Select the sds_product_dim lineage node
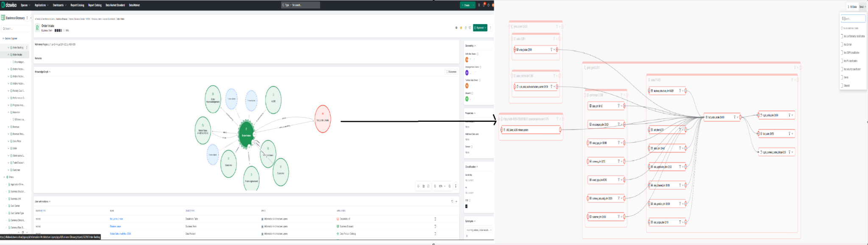The image size is (868, 245). click(x=667, y=204)
